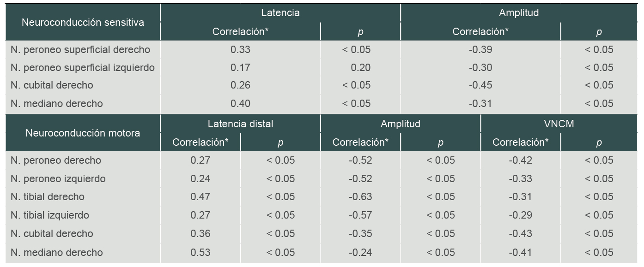Click the 0.40 latency correlation value
Screen dimensions: 644x267
240,104
